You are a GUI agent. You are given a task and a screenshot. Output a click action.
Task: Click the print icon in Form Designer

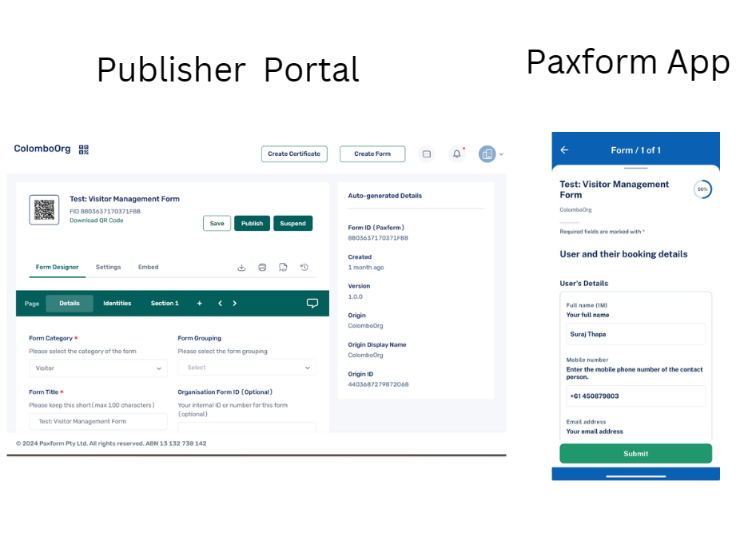262,267
